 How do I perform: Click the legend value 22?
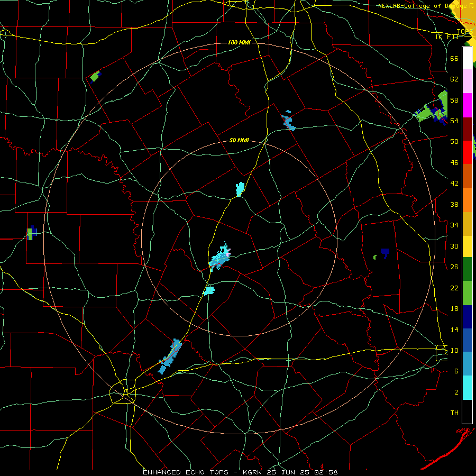click(454, 288)
